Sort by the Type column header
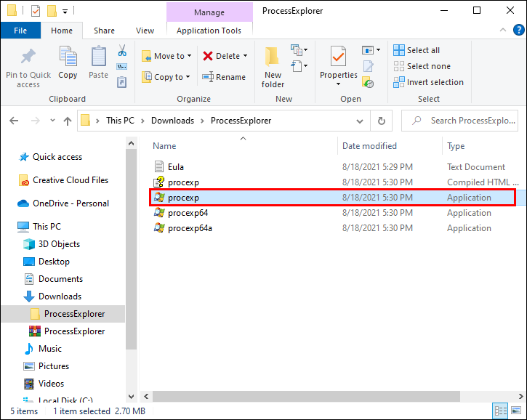Image resolution: width=527 pixels, height=420 pixels. 456,146
